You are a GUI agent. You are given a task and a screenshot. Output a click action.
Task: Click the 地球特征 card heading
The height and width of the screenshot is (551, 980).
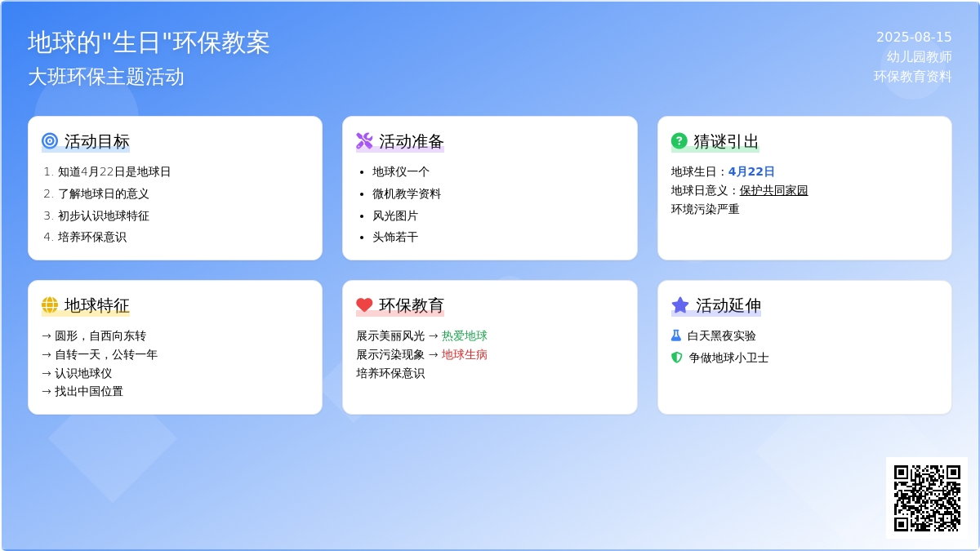tap(97, 305)
